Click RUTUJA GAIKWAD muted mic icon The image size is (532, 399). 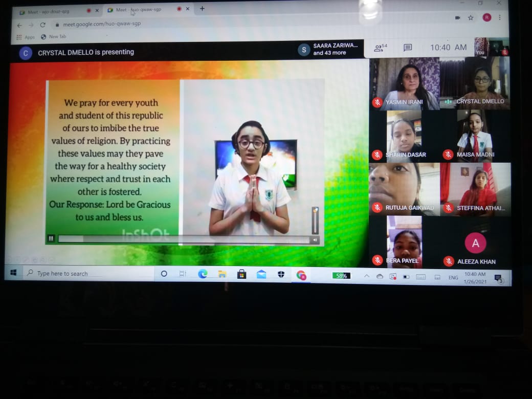pos(376,208)
